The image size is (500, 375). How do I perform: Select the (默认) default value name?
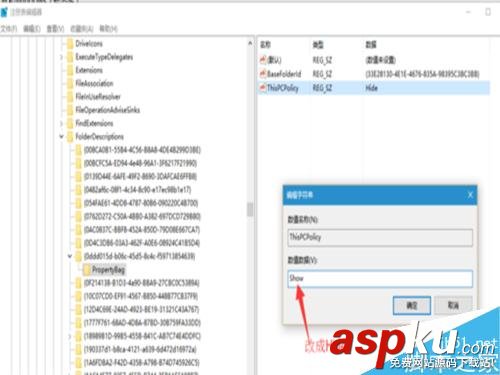pyautogui.click(x=274, y=60)
